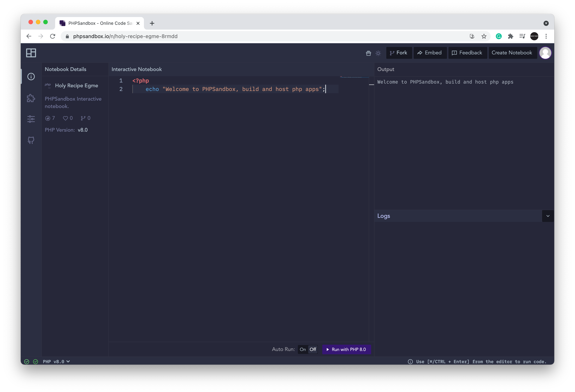Open the gift/changelog icon in the header
The image size is (575, 392).
pyautogui.click(x=368, y=53)
